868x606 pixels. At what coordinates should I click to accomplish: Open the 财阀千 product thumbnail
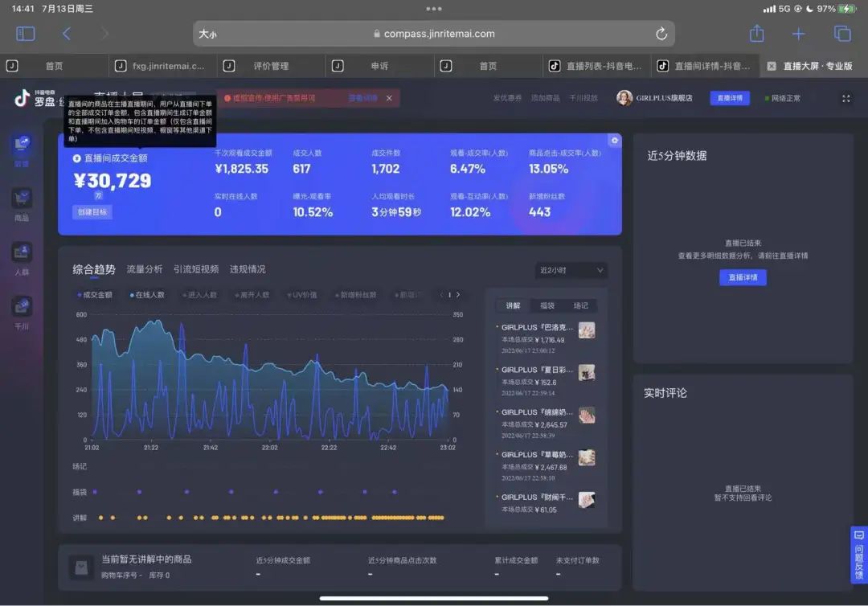(587, 500)
